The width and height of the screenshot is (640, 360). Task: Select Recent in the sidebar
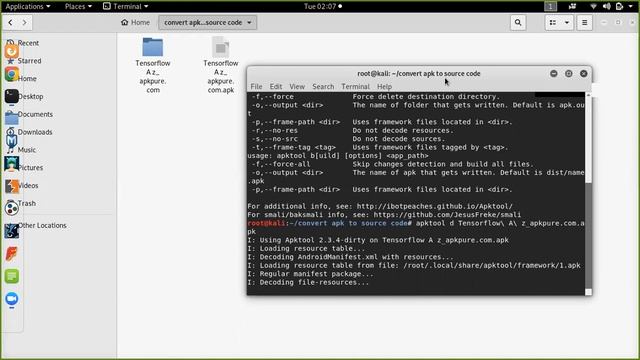pos(28,43)
